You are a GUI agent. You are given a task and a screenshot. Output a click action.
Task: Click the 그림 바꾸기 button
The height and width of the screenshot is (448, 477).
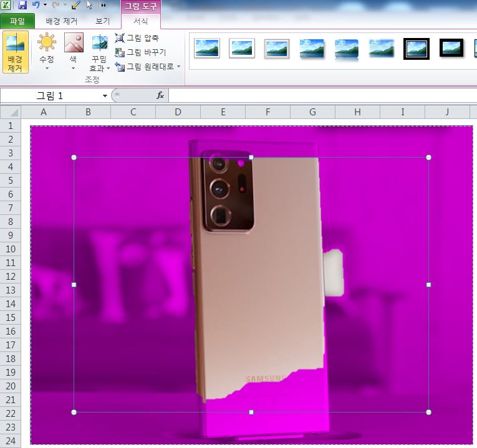coord(140,52)
